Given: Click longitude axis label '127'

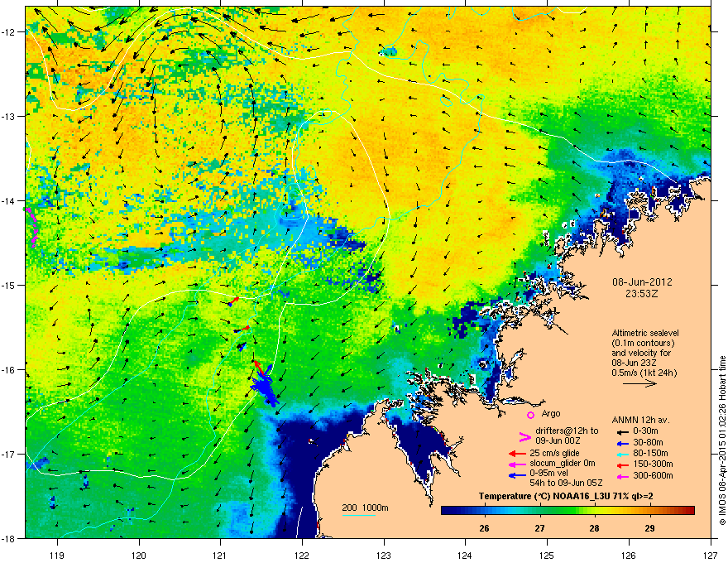Looking at the screenshot, I should (x=711, y=555).
